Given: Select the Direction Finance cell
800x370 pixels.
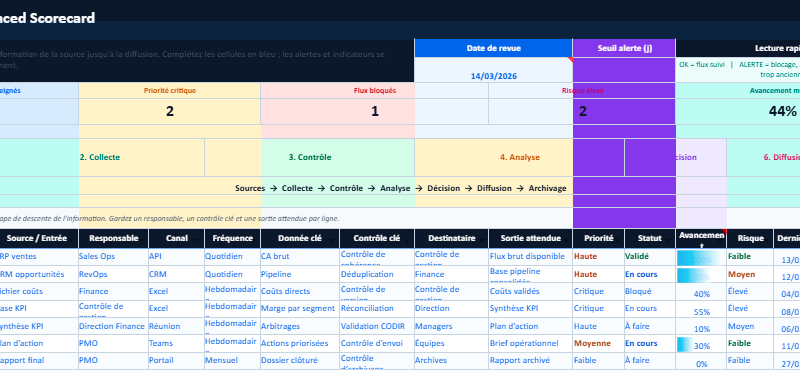Looking at the screenshot, I should coord(113,326).
